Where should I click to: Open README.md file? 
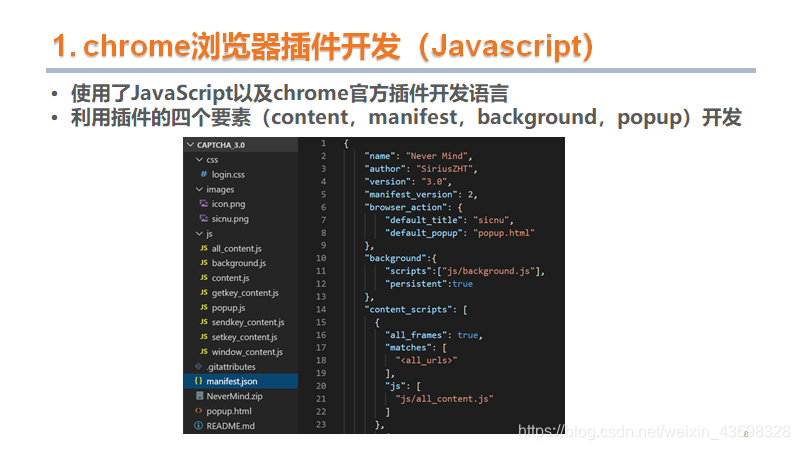point(231,426)
